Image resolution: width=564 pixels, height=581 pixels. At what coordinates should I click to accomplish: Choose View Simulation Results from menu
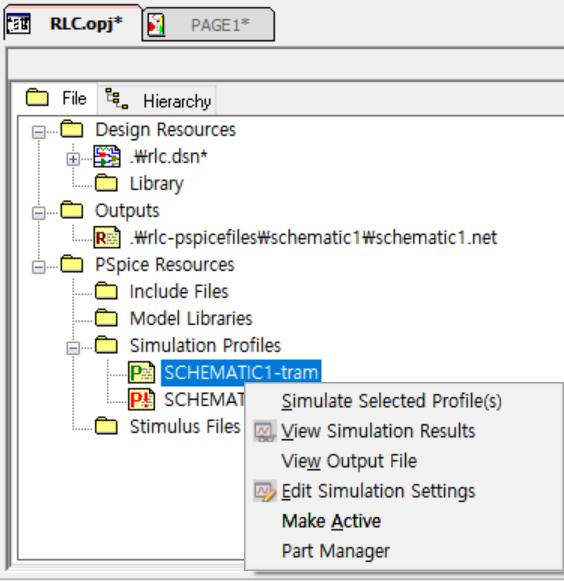point(378,431)
